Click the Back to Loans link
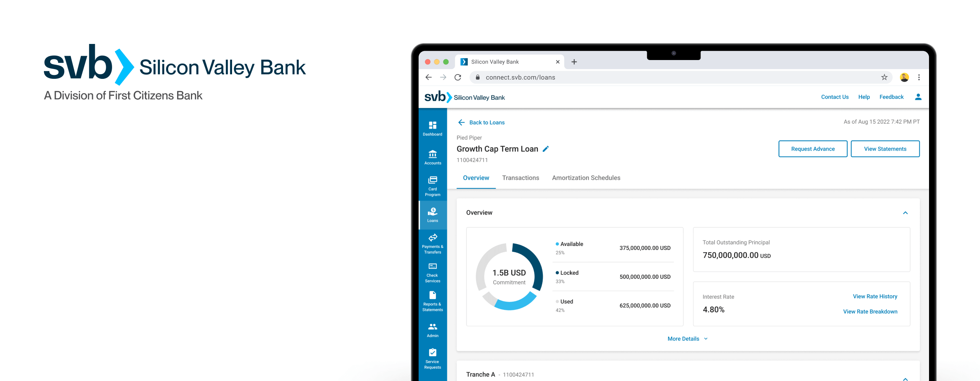 [x=487, y=122]
